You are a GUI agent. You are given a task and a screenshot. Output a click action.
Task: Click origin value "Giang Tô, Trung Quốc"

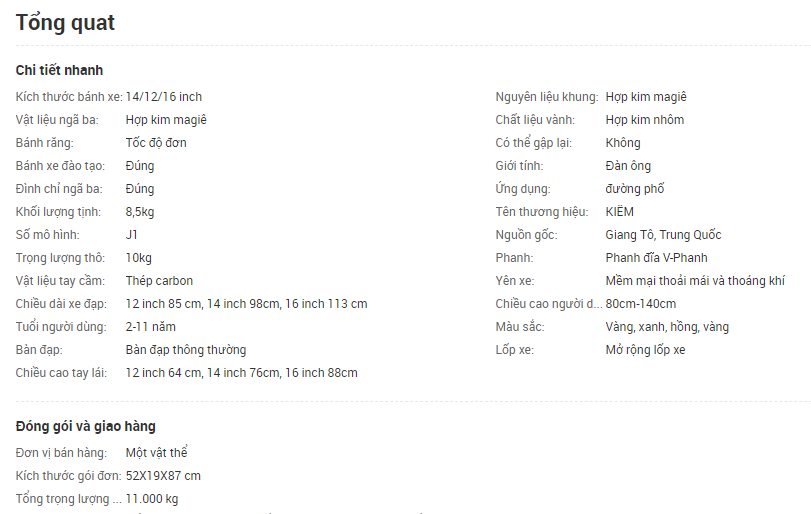[663, 235]
